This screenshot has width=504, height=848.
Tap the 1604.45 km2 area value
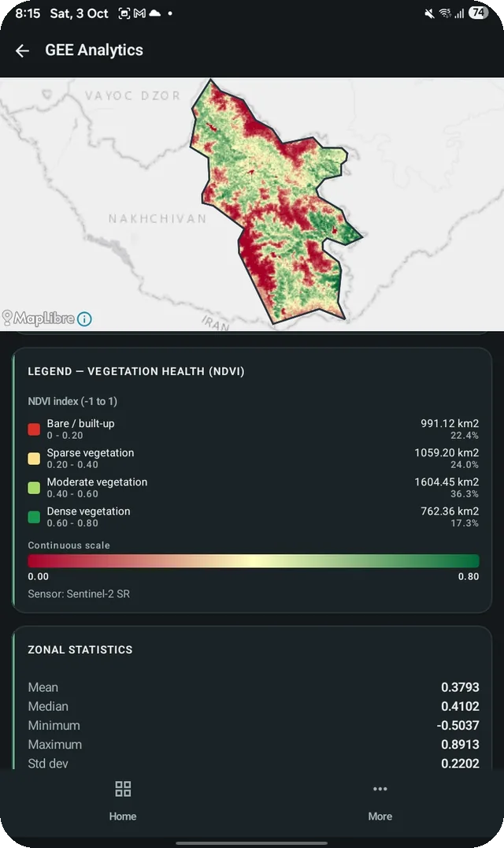(447, 482)
